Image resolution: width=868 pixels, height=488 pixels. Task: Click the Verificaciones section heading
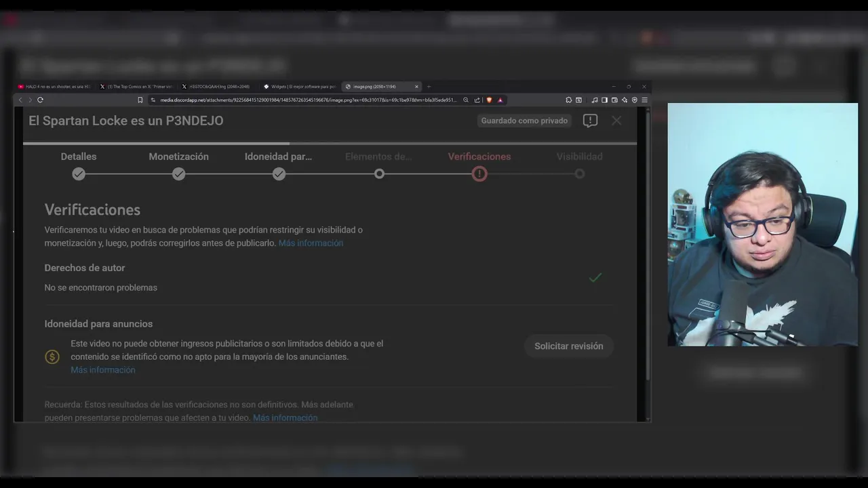point(92,210)
